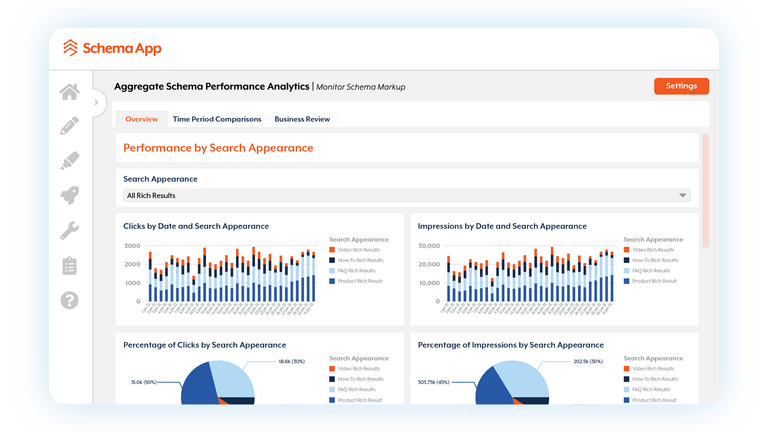
Task: Expand the sidebar with the chevron arrow
Action: (96, 102)
